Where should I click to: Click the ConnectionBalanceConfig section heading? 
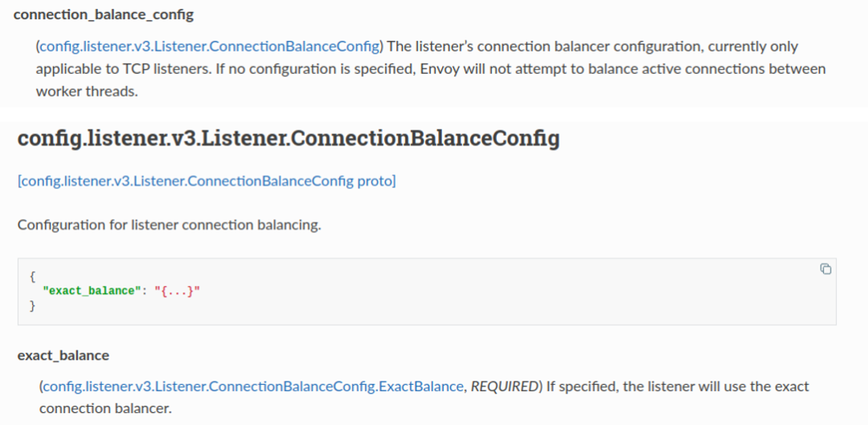tap(289, 138)
